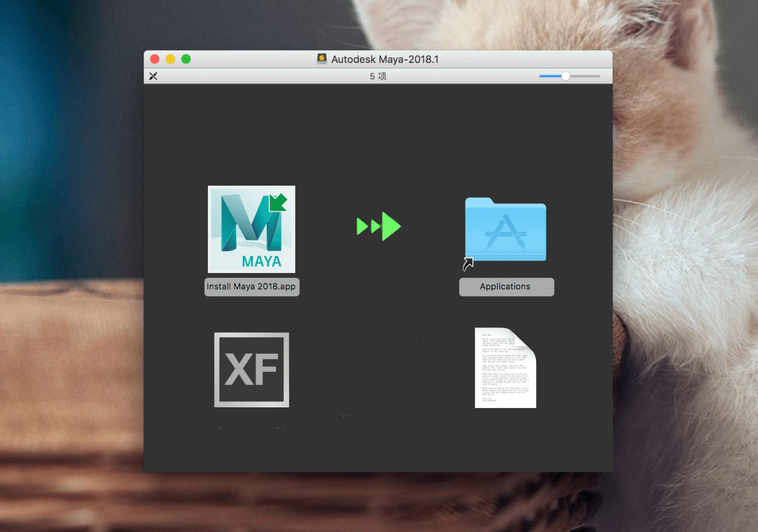
Task: Click the crossed-tools icon in the status bar
Action: pos(153,76)
